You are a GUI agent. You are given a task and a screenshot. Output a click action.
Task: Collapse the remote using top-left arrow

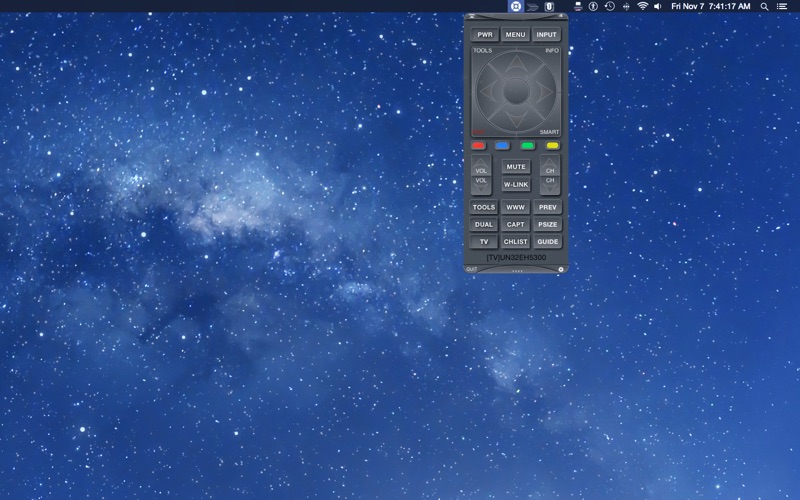(472, 16)
